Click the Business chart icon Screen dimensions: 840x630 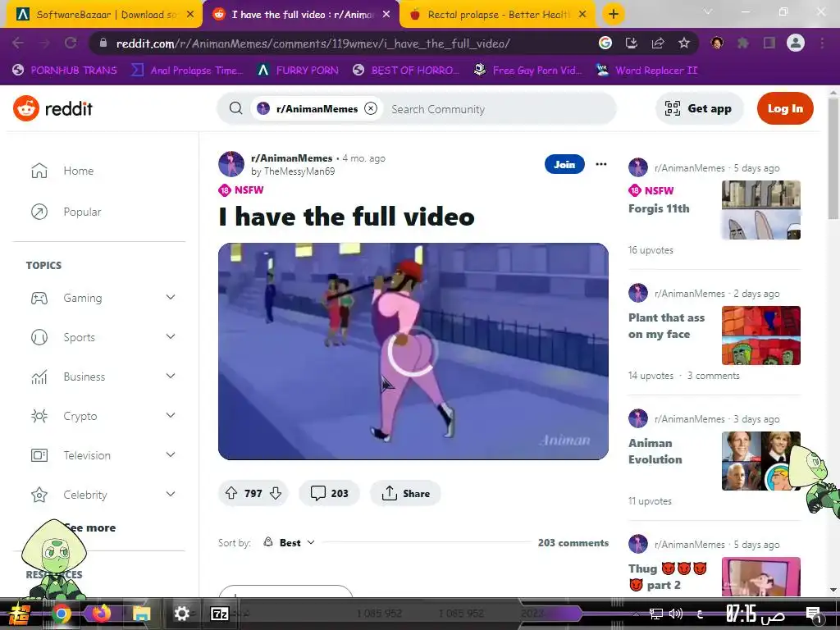39,377
